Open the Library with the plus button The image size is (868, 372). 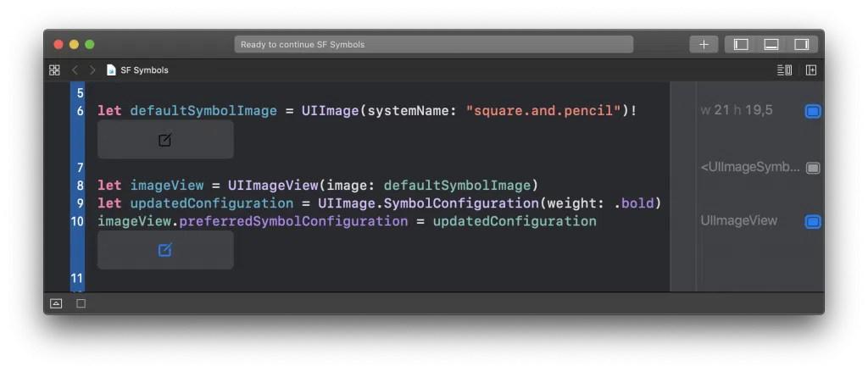(704, 44)
